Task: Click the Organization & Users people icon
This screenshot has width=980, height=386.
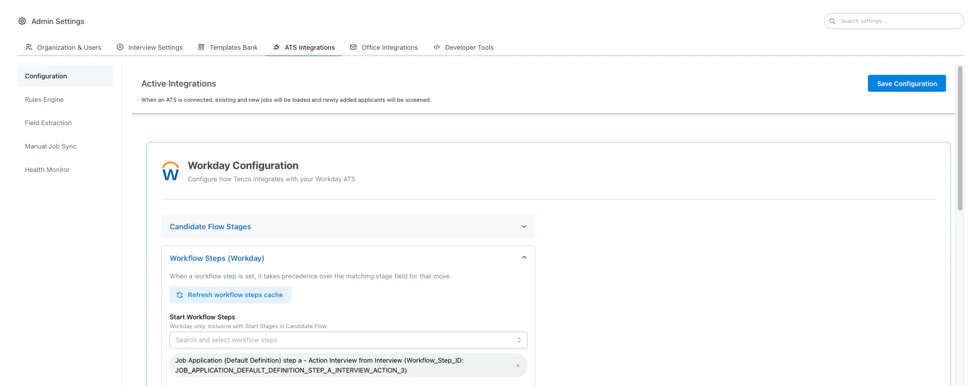Action: click(x=29, y=47)
